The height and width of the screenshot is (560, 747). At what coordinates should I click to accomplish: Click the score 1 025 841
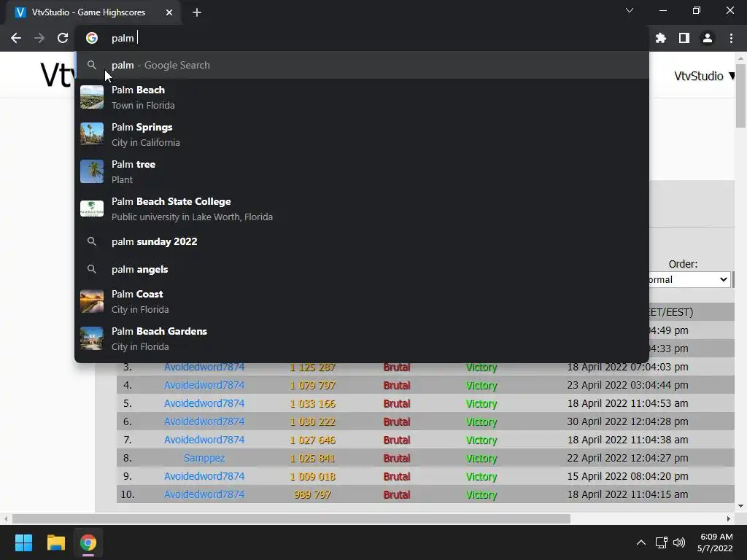coord(312,458)
